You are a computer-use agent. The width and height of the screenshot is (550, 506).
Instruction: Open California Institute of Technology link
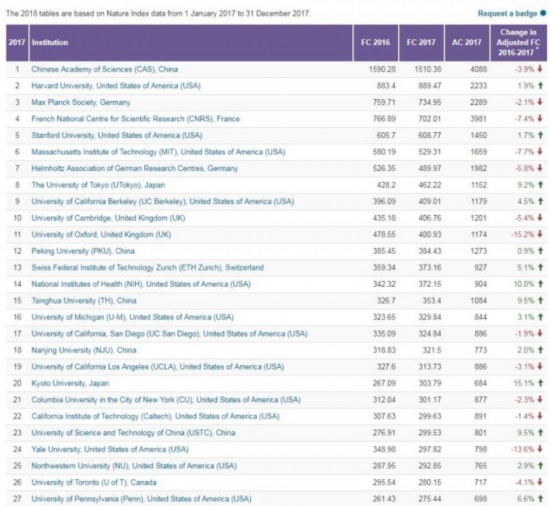click(x=155, y=416)
